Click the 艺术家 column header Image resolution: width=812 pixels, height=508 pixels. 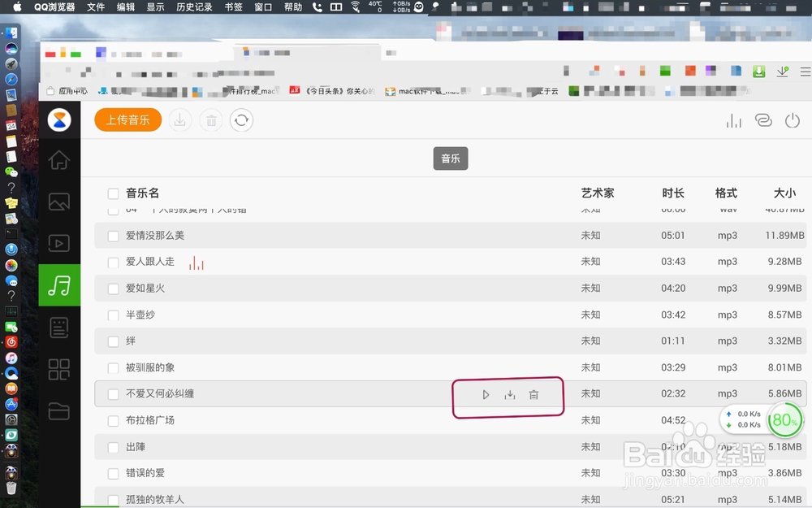598,193
